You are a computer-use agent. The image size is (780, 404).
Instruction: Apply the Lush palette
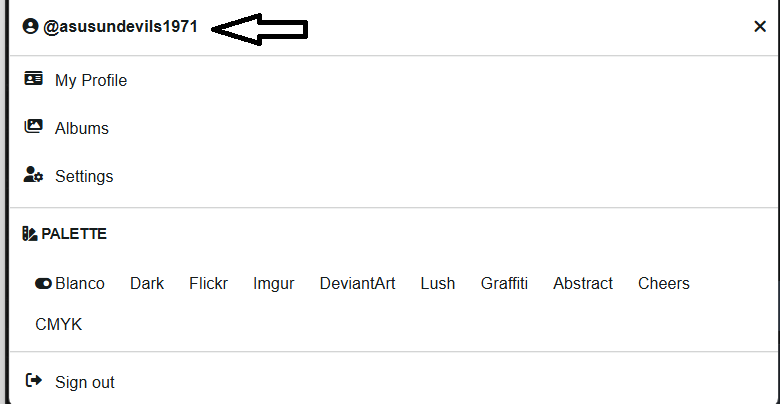point(438,284)
